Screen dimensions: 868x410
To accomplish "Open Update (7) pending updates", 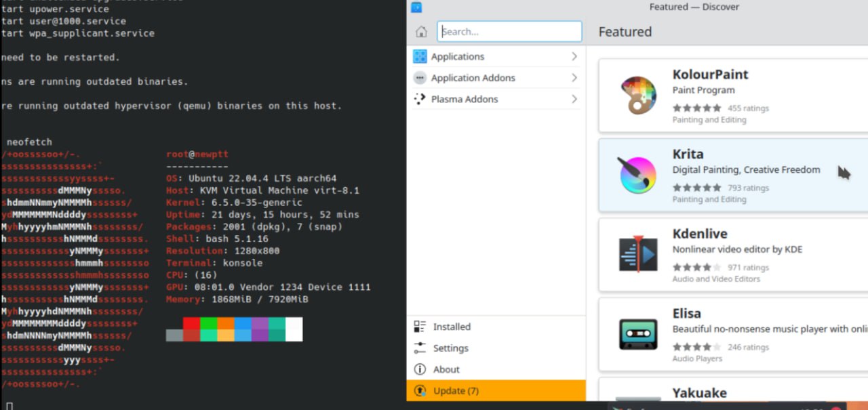I will click(455, 391).
